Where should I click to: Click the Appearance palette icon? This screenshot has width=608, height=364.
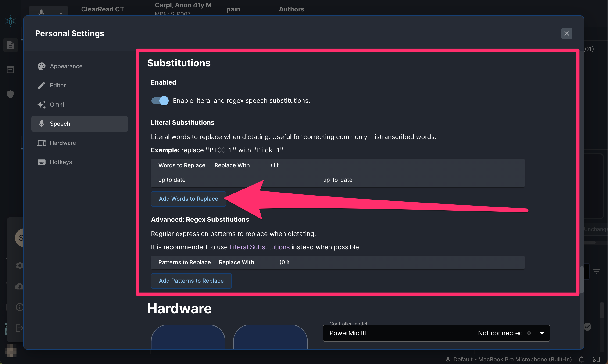[x=41, y=66]
